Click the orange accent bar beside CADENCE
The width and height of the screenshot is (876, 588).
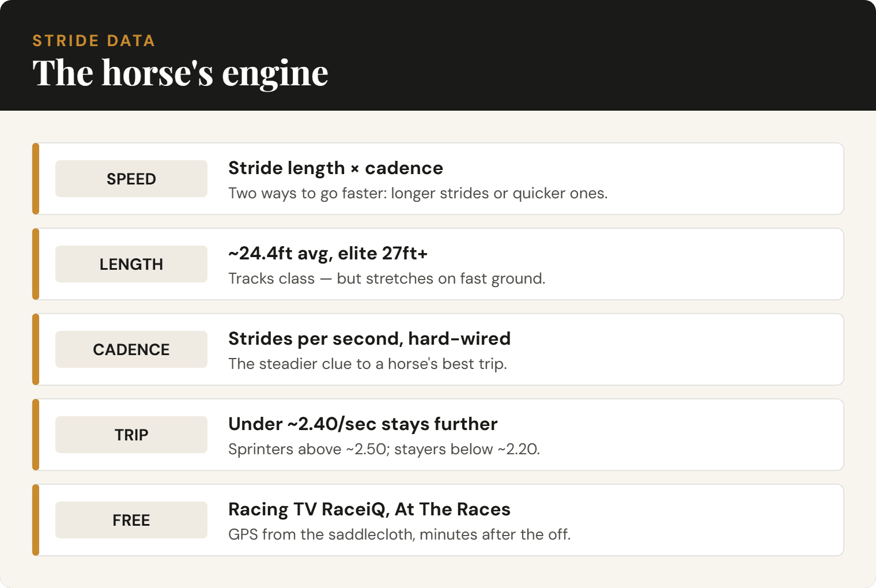tap(36, 349)
